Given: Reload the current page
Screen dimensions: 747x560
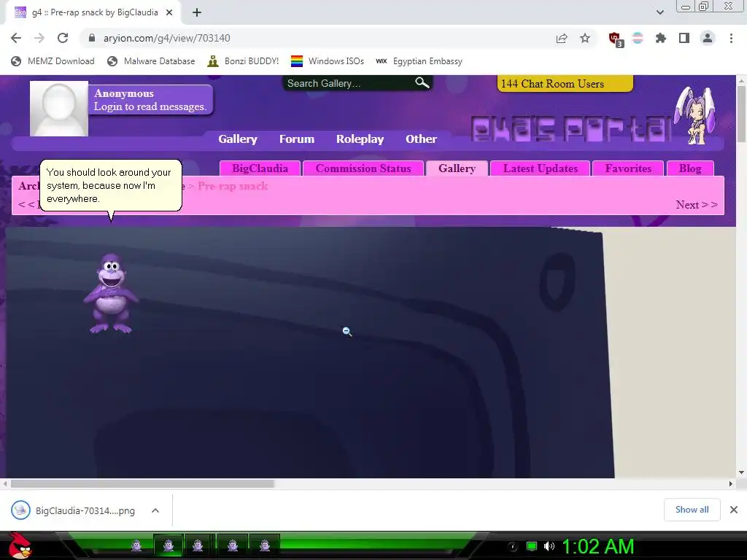Looking at the screenshot, I should pos(63,38).
